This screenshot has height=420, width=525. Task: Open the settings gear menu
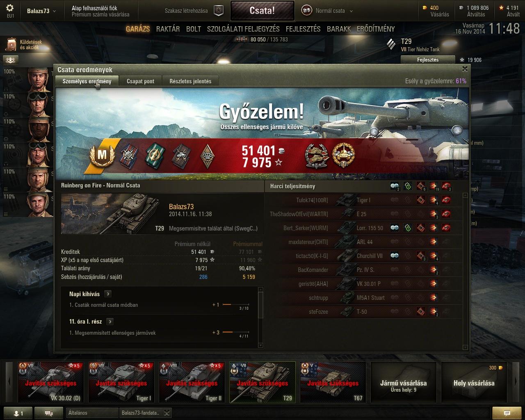(x=10, y=8)
